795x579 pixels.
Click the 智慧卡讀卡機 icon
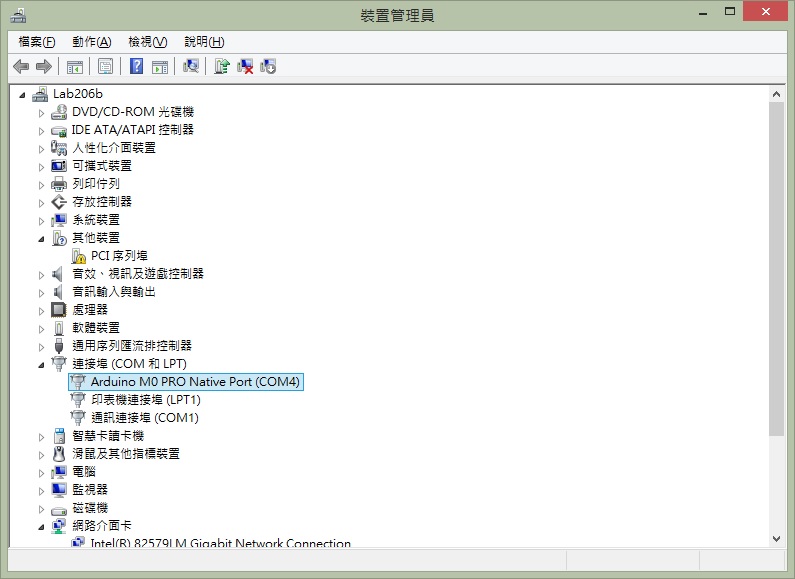[59, 436]
